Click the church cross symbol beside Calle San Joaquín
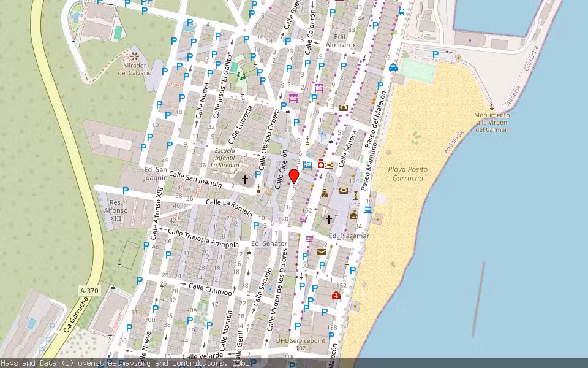Image resolution: width=588 pixels, height=368 pixels. click(x=245, y=179)
